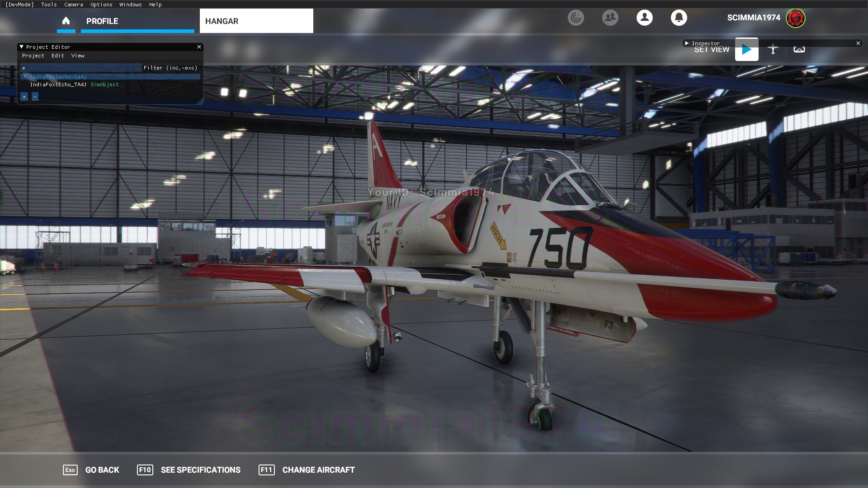Switch to cockpit yoke view icon
Screen dimensions: 868x488
[x=799, y=49]
